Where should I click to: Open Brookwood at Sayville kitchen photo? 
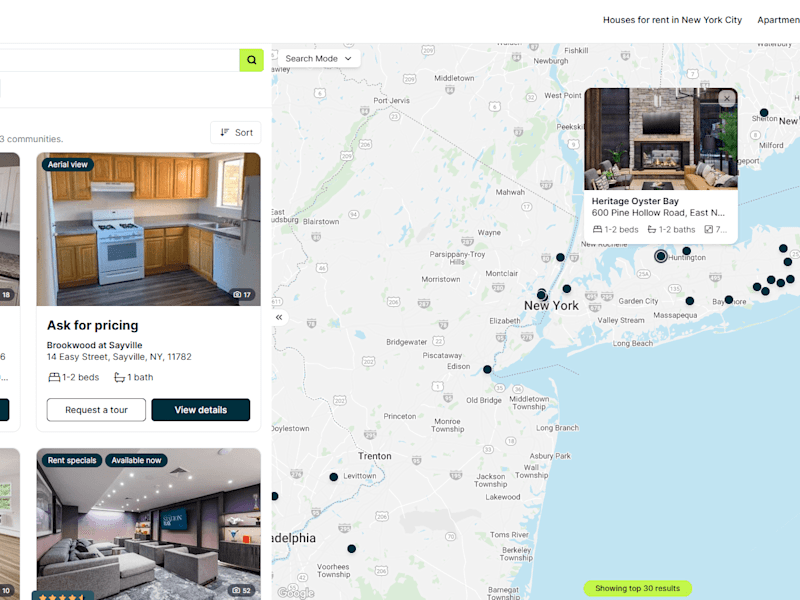tap(148, 229)
